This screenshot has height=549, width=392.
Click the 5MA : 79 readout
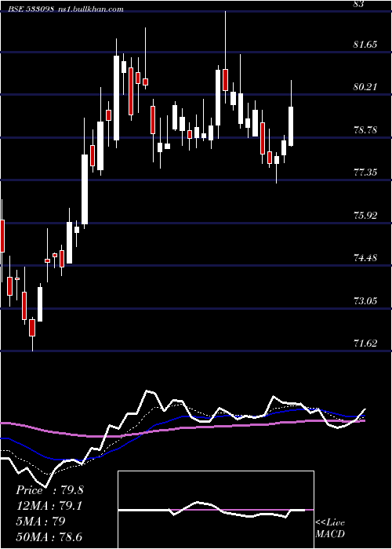pyautogui.click(x=41, y=522)
